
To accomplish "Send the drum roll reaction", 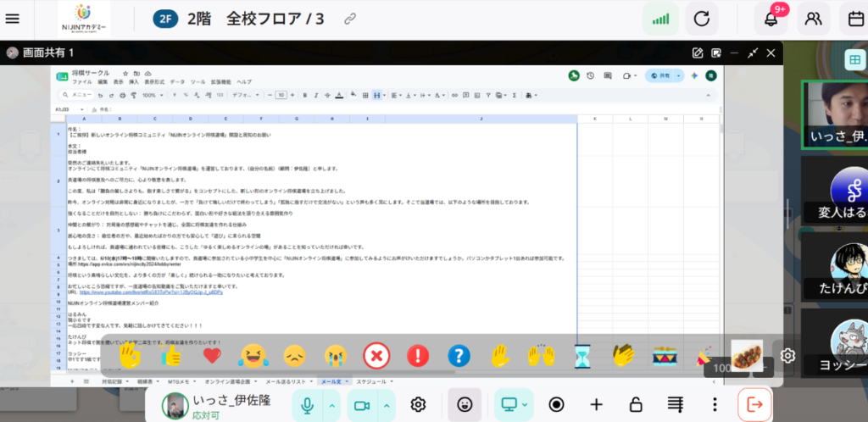I will pos(665,358).
